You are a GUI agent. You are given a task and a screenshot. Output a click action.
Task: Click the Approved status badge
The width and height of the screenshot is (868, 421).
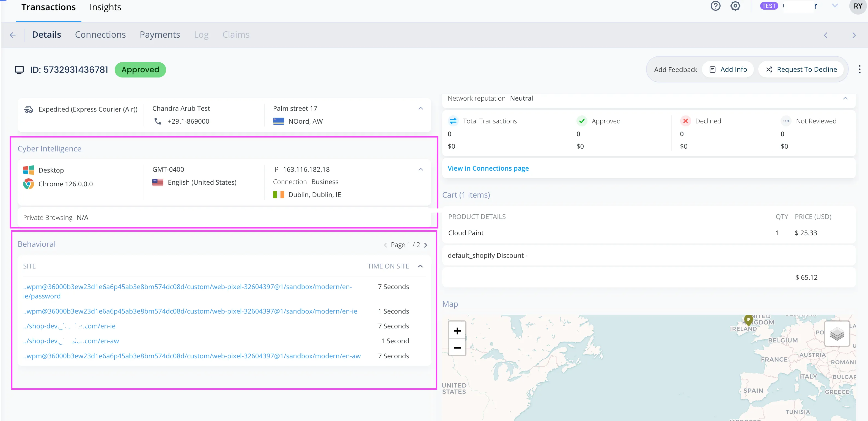pyautogui.click(x=140, y=70)
